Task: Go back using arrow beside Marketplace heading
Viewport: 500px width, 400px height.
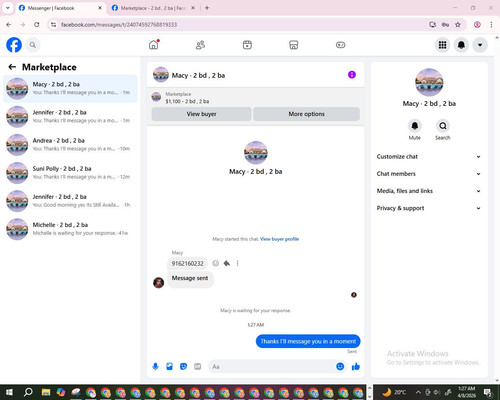Action: [12, 67]
